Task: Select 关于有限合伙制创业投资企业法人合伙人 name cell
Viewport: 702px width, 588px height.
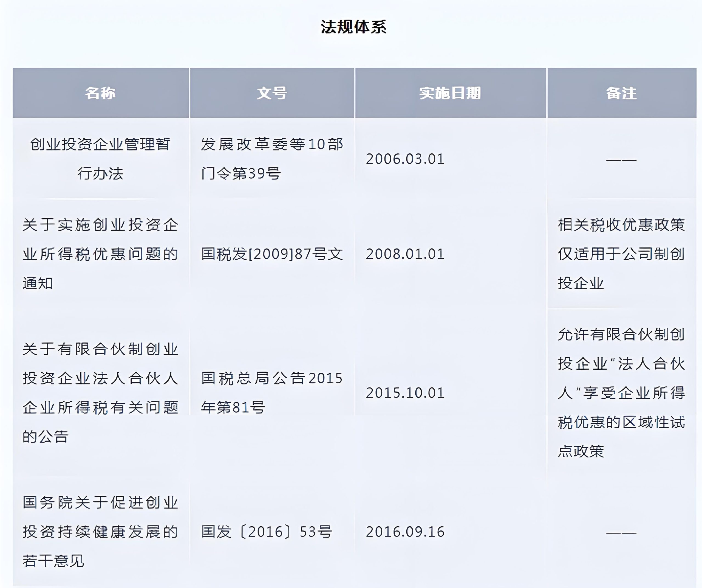Action: click(100, 393)
